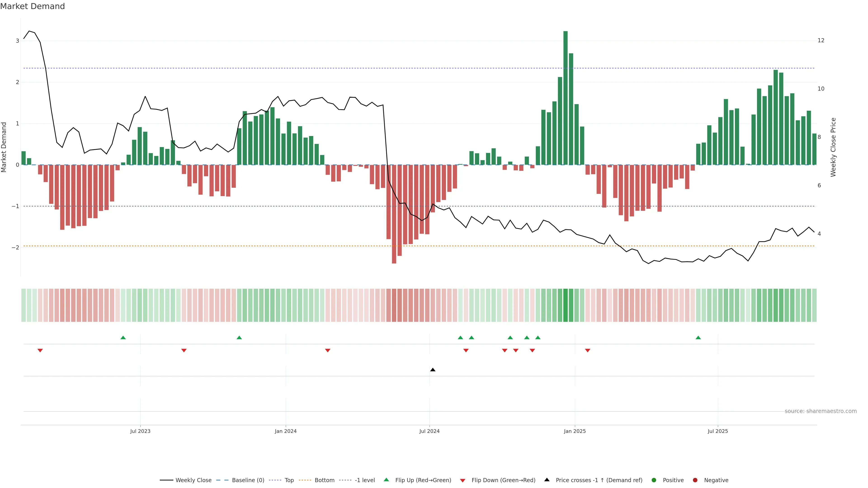
Task: Click the tallest green demand bar
Action: tap(565, 98)
